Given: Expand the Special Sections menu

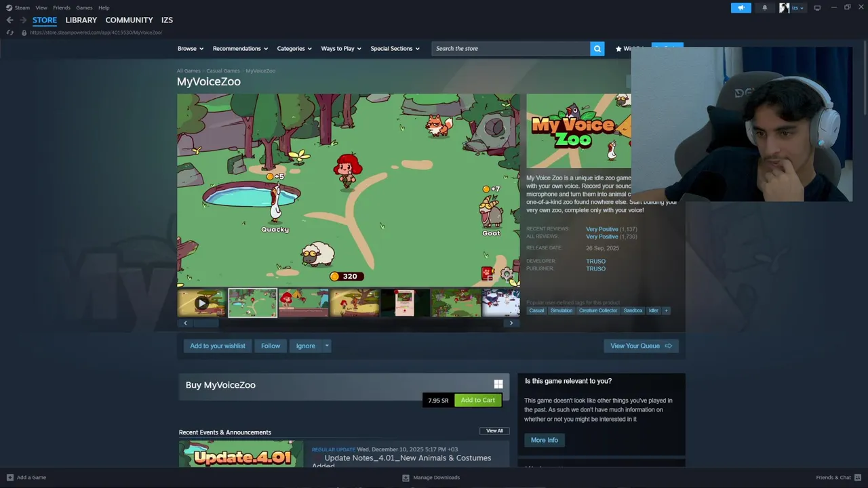Looking at the screenshot, I should pyautogui.click(x=395, y=49).
